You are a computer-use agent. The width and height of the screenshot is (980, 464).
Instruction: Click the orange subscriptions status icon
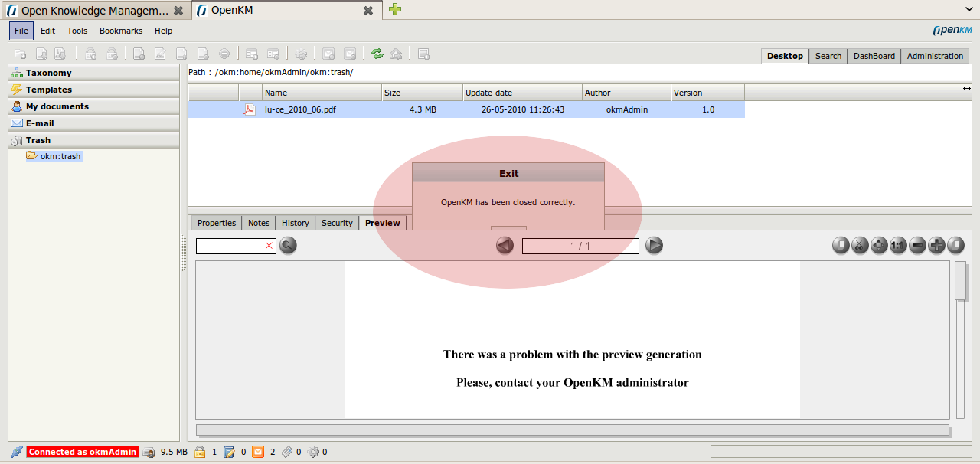[x=258, y=452]
